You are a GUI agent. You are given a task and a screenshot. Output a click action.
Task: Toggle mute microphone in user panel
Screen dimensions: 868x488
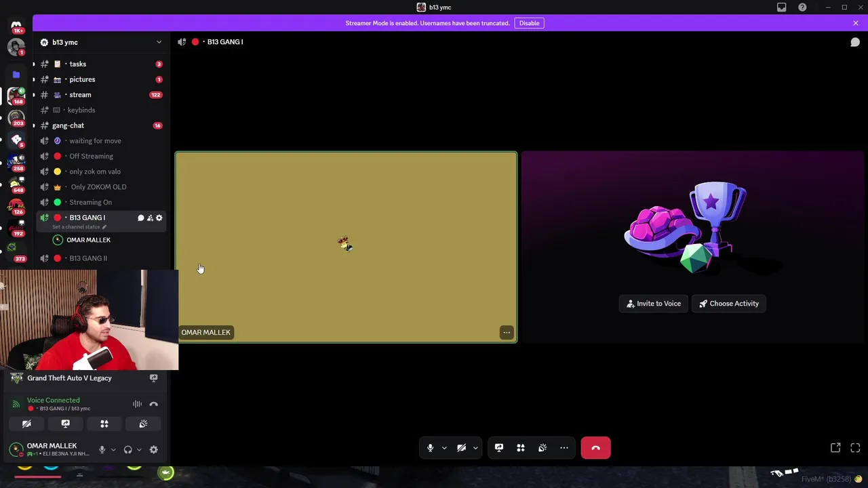[102, 449]
